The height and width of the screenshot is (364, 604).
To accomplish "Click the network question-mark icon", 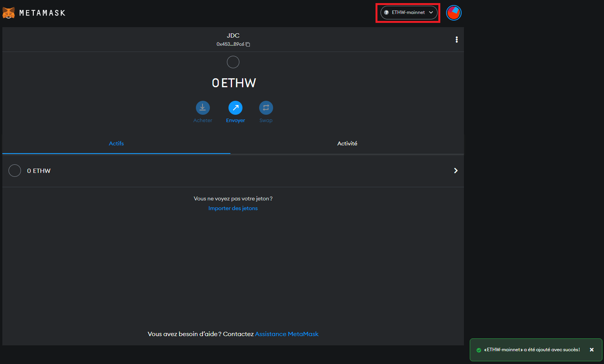I will [386, 12].
